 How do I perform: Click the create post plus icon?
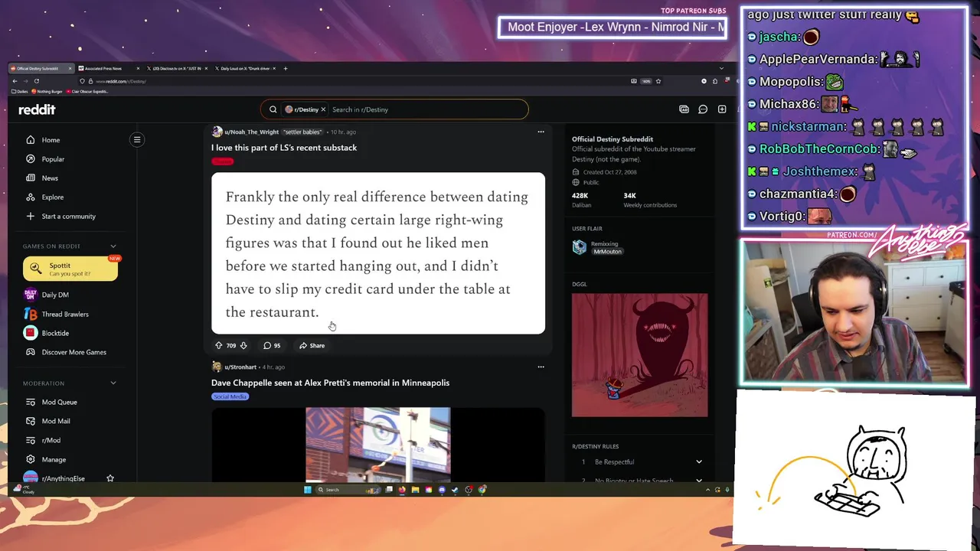[722, 109]
